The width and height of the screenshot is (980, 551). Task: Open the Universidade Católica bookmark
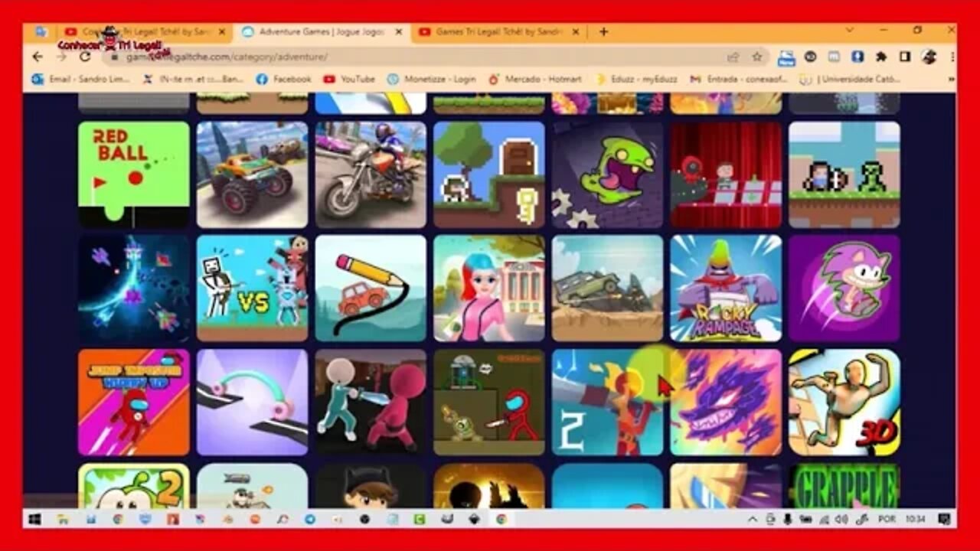pos(850,79)
